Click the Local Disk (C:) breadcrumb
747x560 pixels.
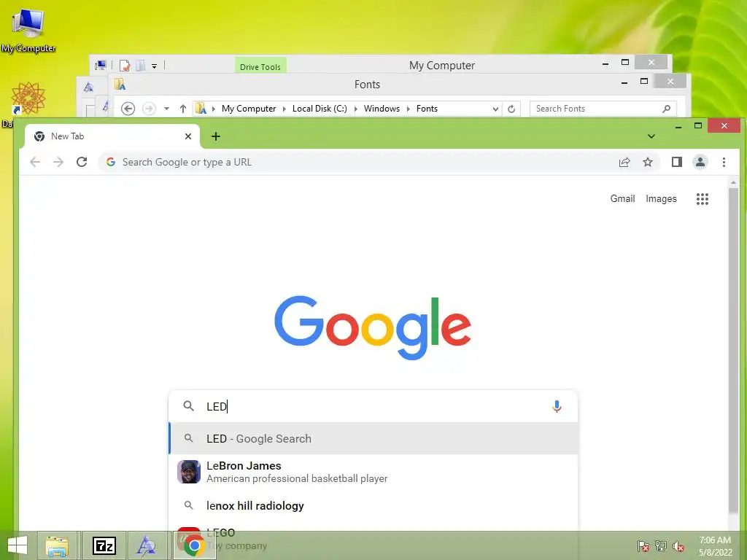pyautogui.click(x=320, y=109)
